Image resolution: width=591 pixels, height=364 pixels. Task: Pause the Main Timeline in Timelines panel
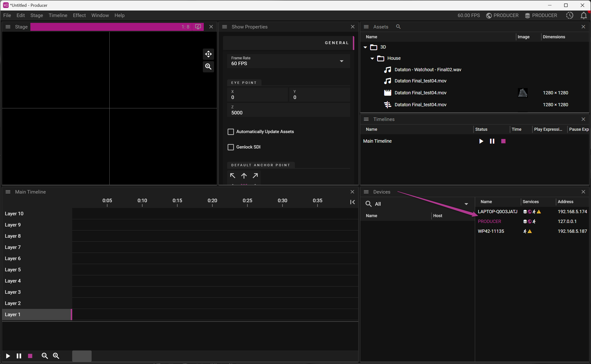pos(492,141)
